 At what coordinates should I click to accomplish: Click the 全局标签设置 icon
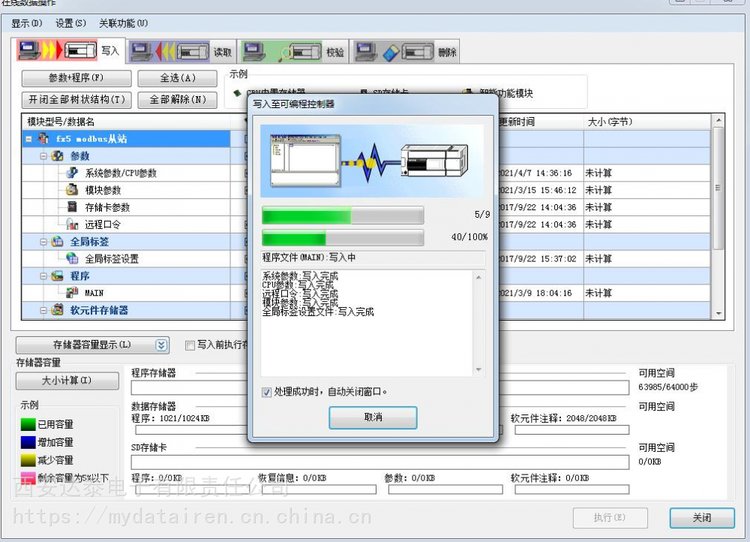tap(73, 258)
